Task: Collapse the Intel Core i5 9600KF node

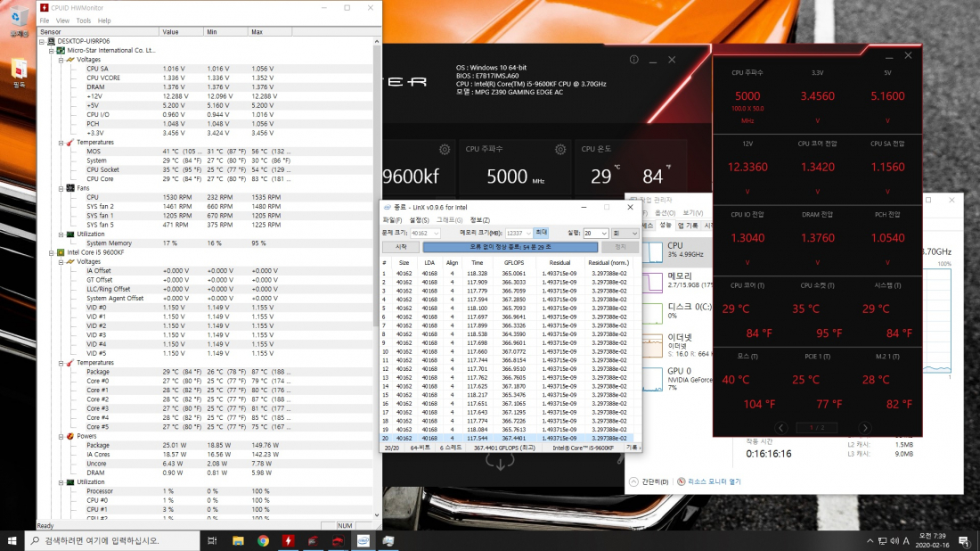Action: tap(52, 252)
